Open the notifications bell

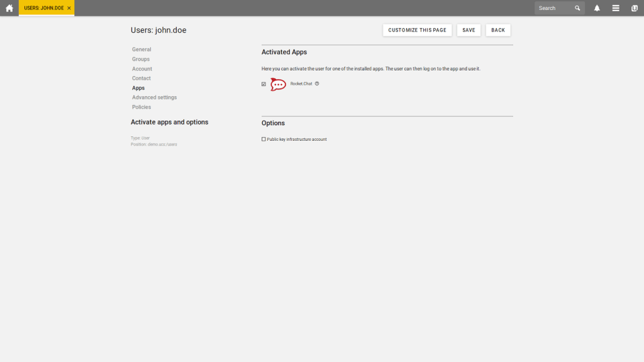[x=597, y=8]
